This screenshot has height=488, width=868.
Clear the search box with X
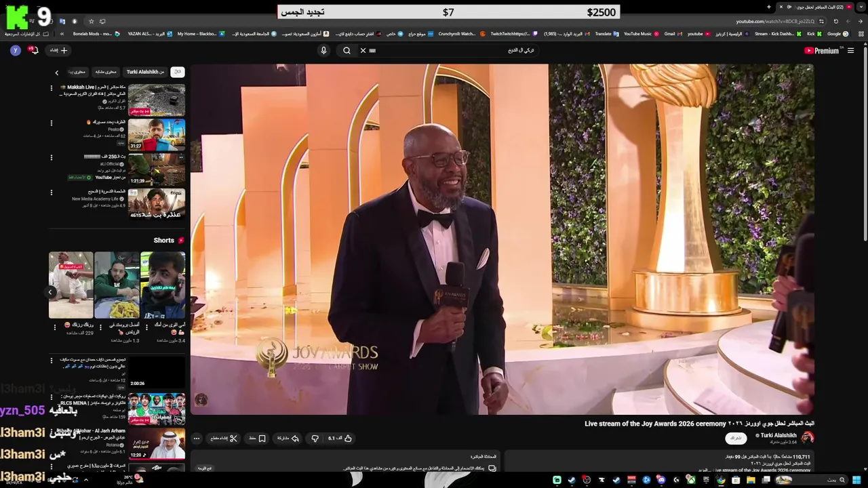coord(363,50)
